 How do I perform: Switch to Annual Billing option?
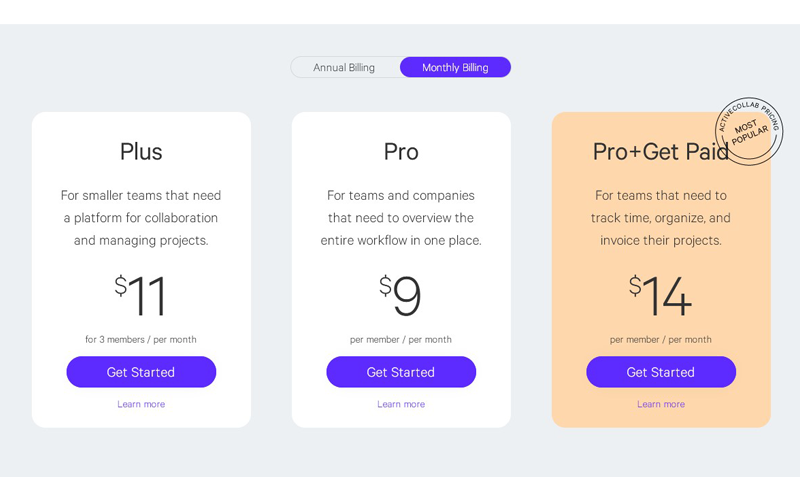344,67
